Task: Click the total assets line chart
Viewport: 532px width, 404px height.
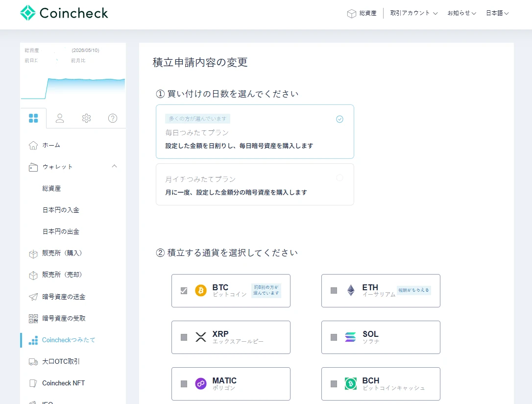Action: (73, 89)
